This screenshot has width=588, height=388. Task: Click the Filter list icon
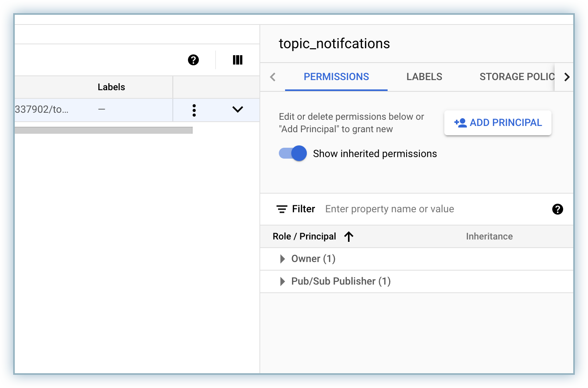coord(282,209)
